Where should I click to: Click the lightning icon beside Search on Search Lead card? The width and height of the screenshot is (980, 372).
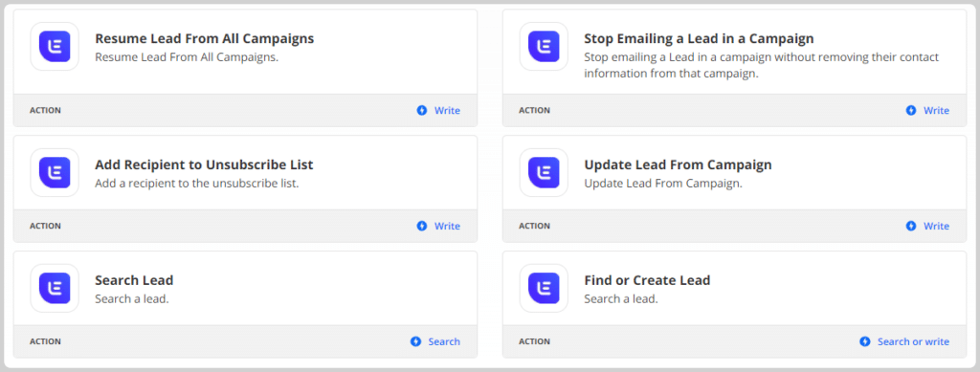point(415,341)
